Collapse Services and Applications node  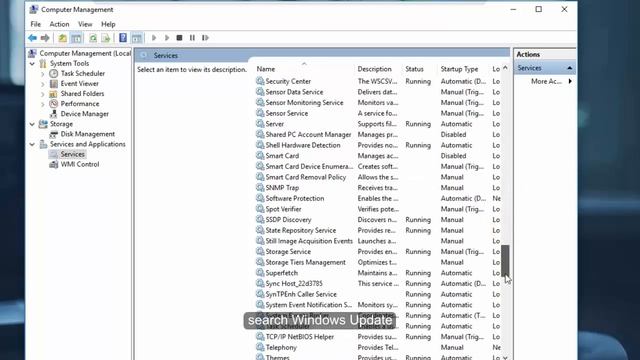pyautogui.click(x=32, y=144)
